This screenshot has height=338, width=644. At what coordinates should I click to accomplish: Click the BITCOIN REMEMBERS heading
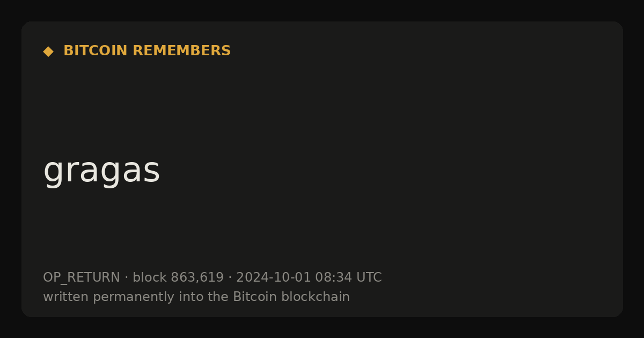tap(147, 51)
